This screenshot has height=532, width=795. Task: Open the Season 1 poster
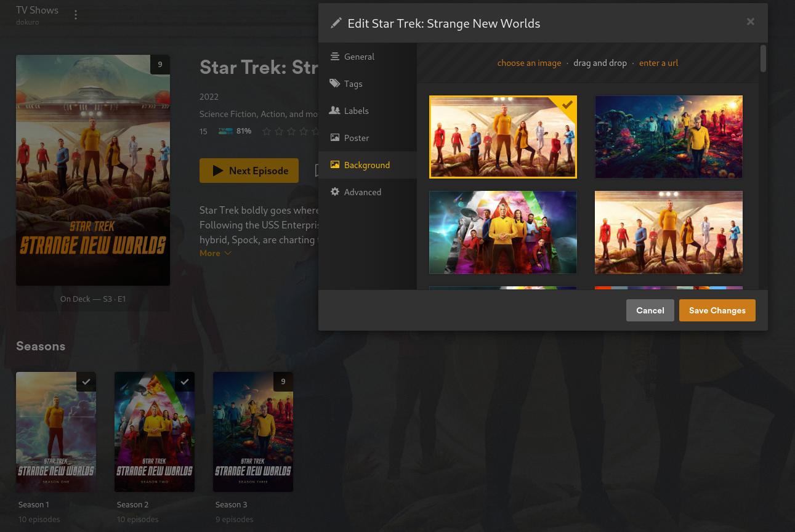tap(56, 432)
